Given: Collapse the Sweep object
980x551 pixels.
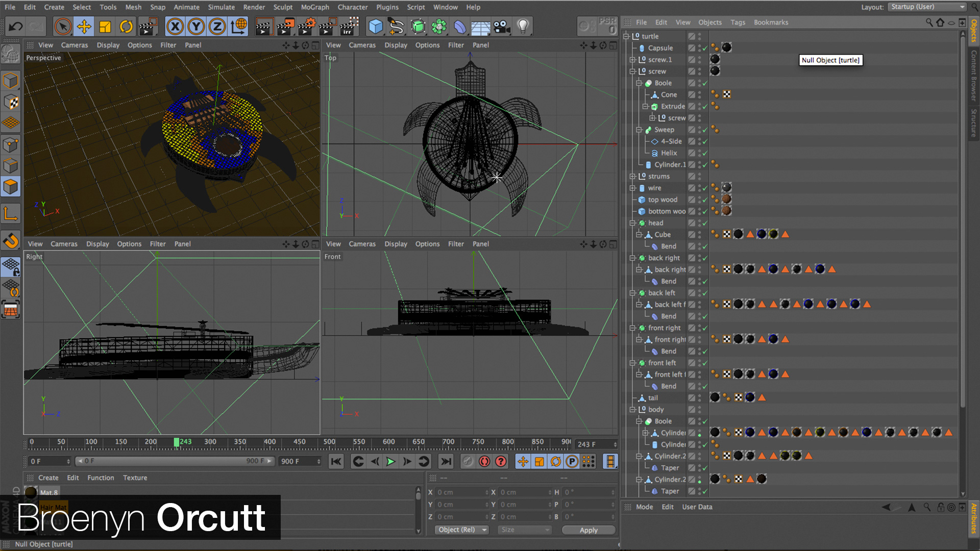Looking at the screenshot, I should (639, 130).
